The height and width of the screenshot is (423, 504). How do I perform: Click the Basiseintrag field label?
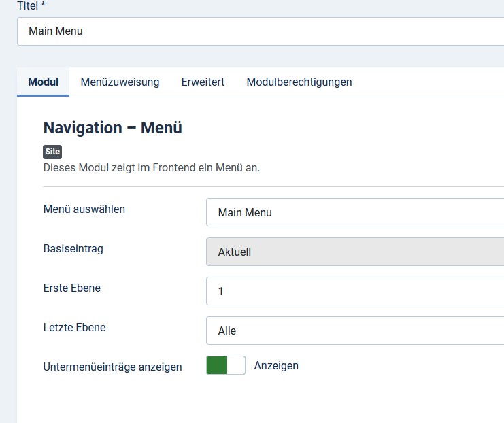pos(73,249)
